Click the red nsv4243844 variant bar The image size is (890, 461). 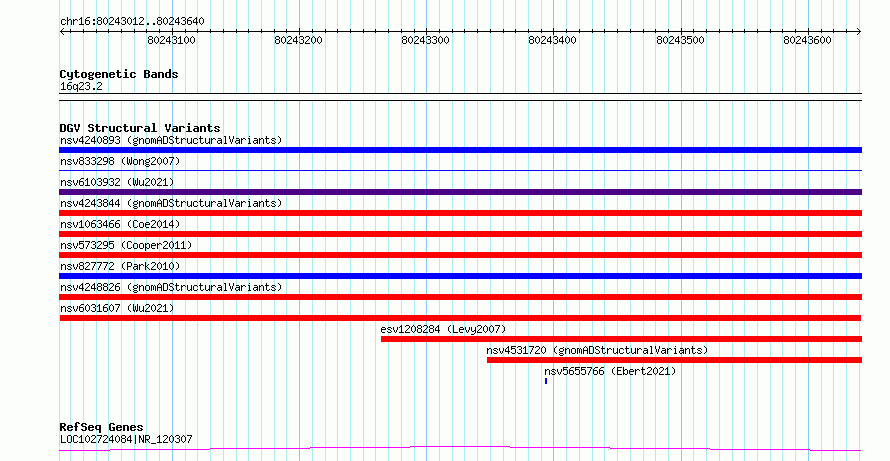tap(460, 213)
